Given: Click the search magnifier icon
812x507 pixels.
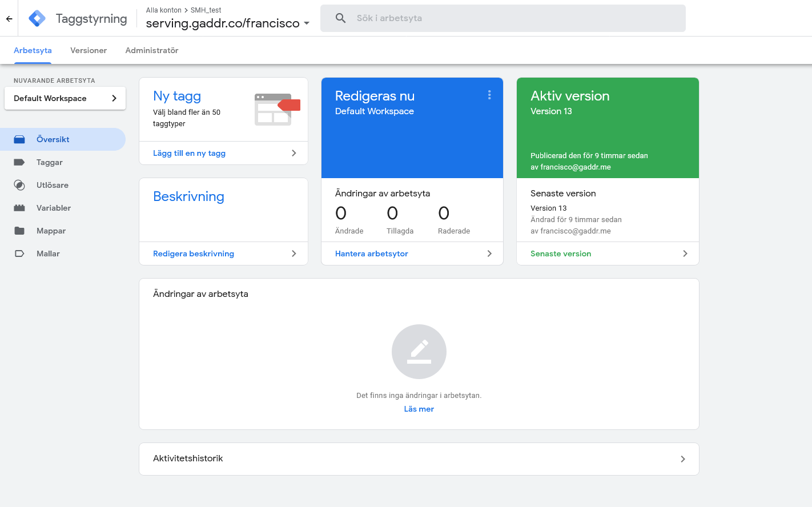Looking at the screenshot, I should coord(340,18).
